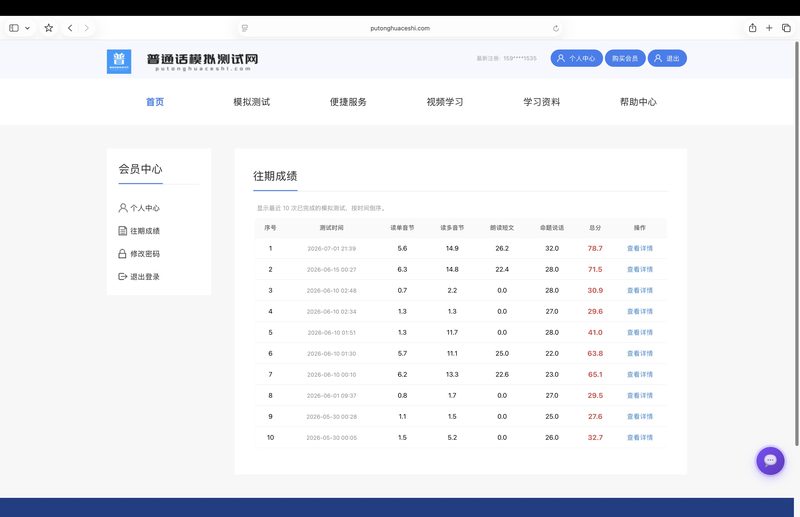View details for row 5 scoring 41.0

pos(640,332)
